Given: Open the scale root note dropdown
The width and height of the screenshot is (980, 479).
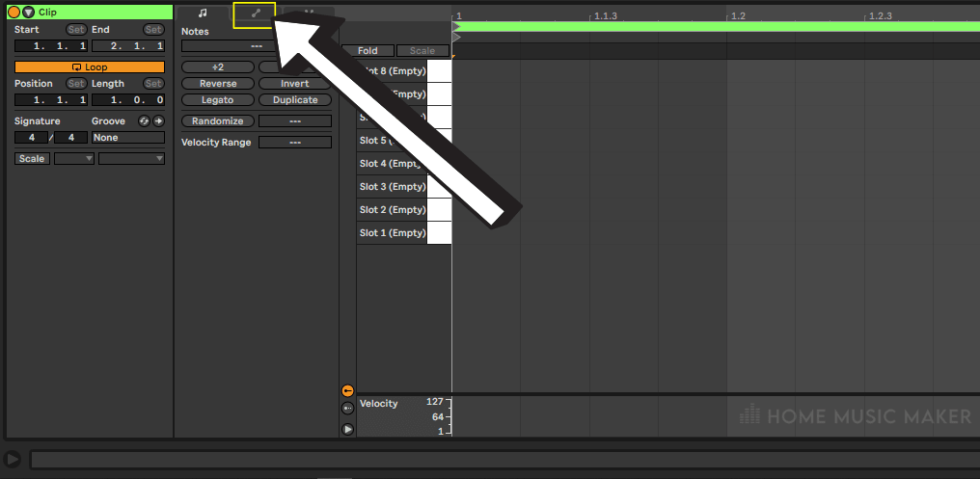Looking at the screenshot, I should (74, 159).
